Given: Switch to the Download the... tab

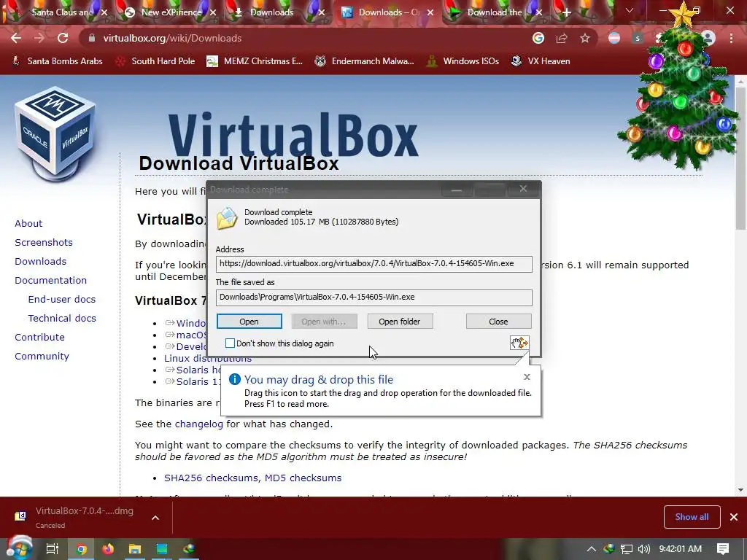Looking at the screenshot, I should 493,12.
